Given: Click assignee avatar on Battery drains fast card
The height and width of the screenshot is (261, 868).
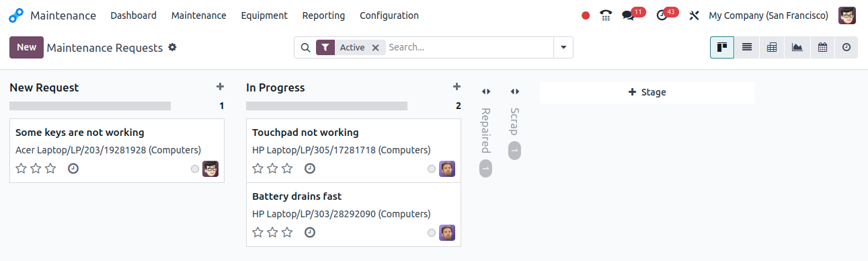Looking at the screenshot, I should click(447, 233).
